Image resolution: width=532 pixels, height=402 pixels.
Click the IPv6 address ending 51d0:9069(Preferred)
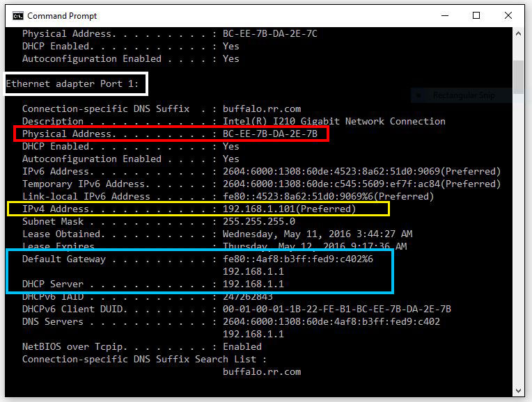point(361,171)
